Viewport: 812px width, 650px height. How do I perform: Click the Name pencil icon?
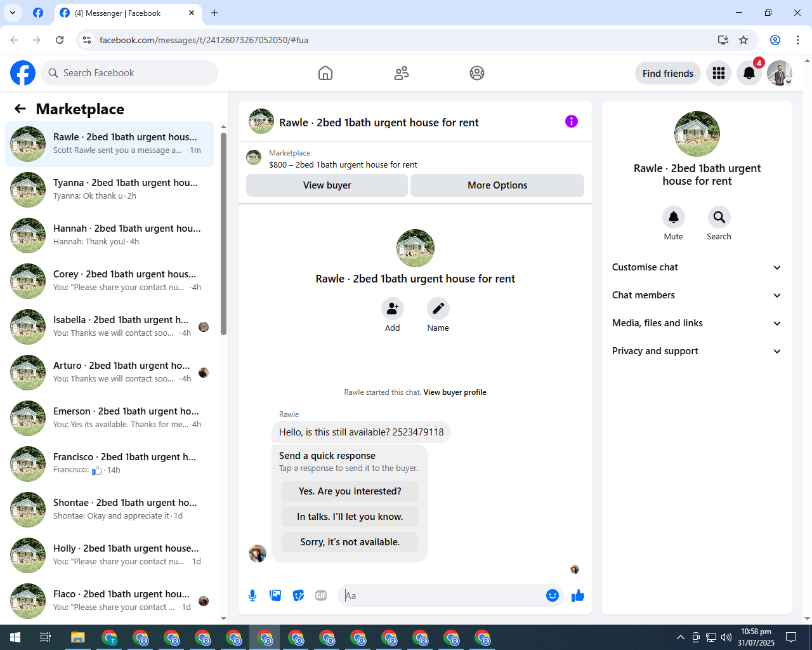(x=438, y=308)
